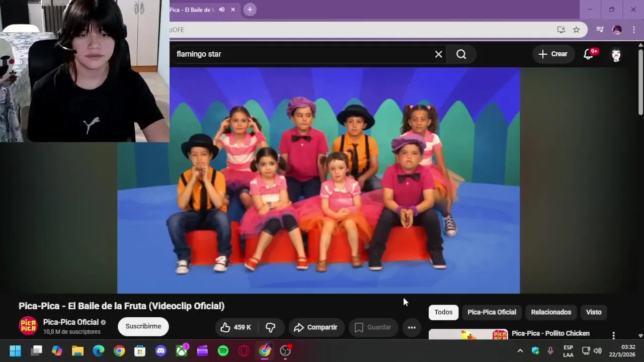The image size is (644, 362).
Task: Open Windows Security tray icon
Action: coord(535,351)
